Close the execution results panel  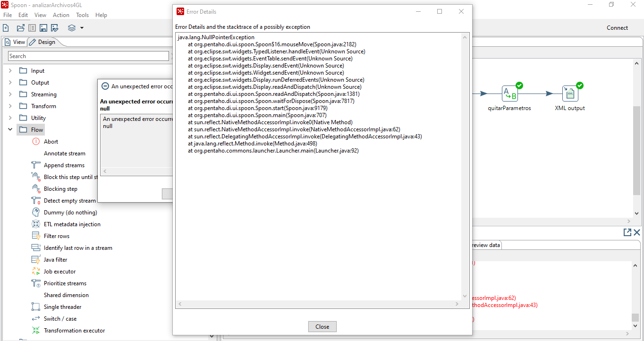point(637,232)
